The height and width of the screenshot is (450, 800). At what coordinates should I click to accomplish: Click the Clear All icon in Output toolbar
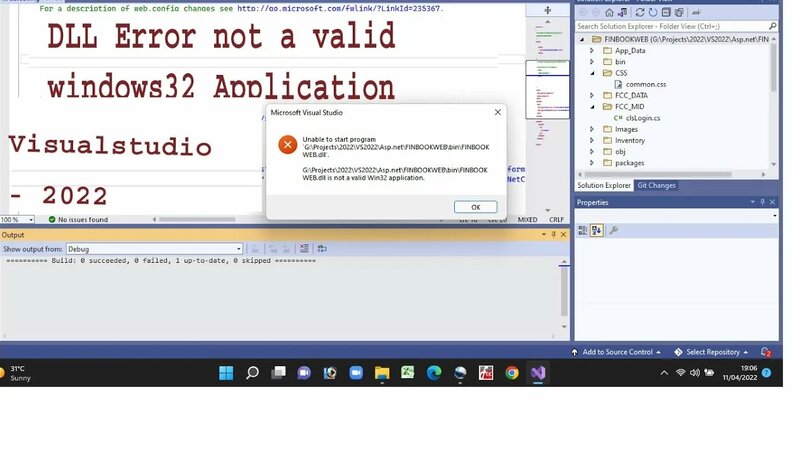[x=304, y=248]
